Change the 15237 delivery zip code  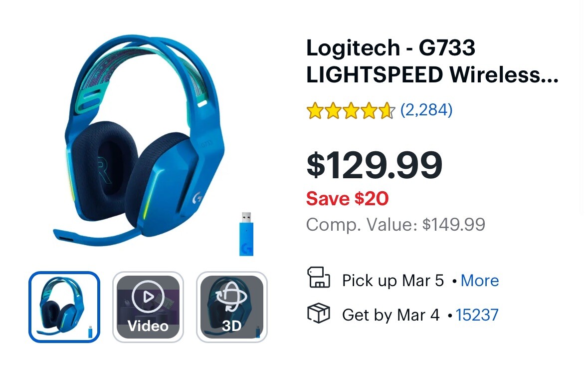coord(477,315)
